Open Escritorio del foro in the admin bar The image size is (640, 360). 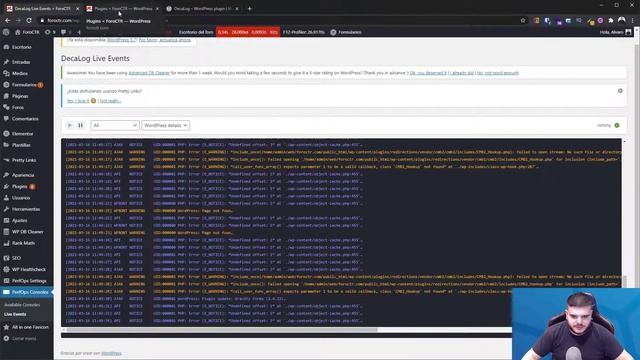pyautogui.click(x=196, y=32)
